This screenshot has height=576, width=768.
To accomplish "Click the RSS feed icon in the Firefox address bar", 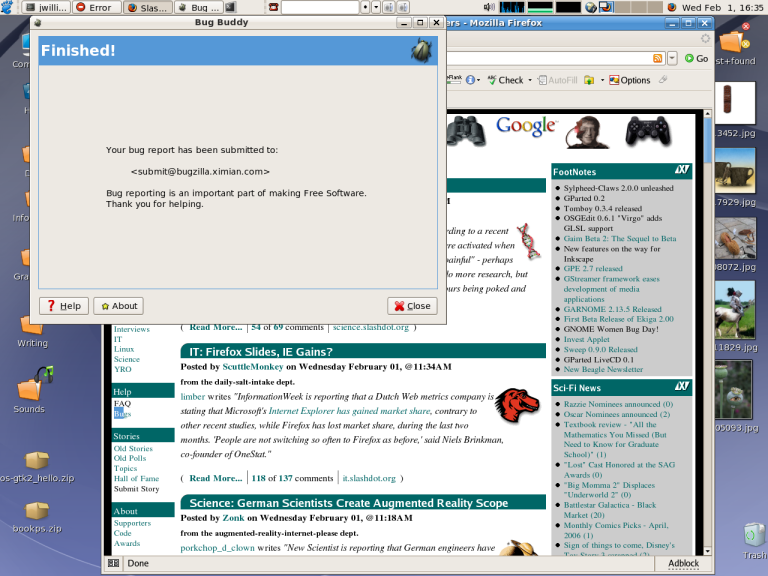I will (657, 58).
